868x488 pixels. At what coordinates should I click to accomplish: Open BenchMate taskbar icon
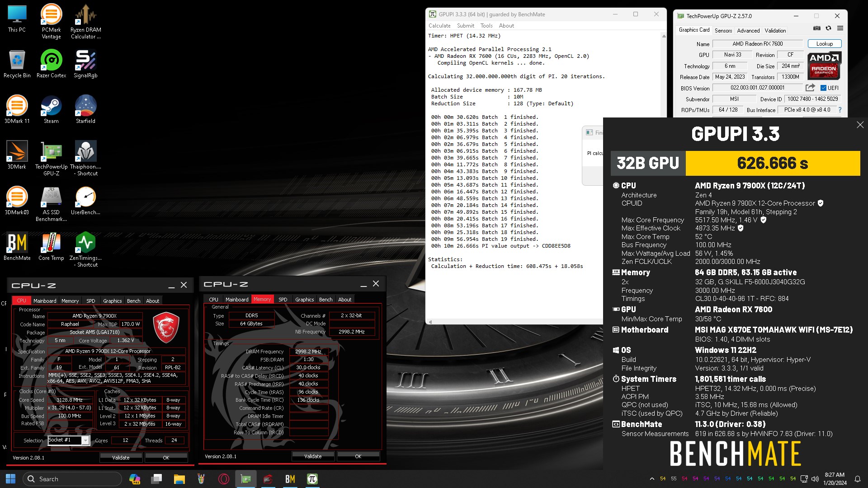pos(290,479)
